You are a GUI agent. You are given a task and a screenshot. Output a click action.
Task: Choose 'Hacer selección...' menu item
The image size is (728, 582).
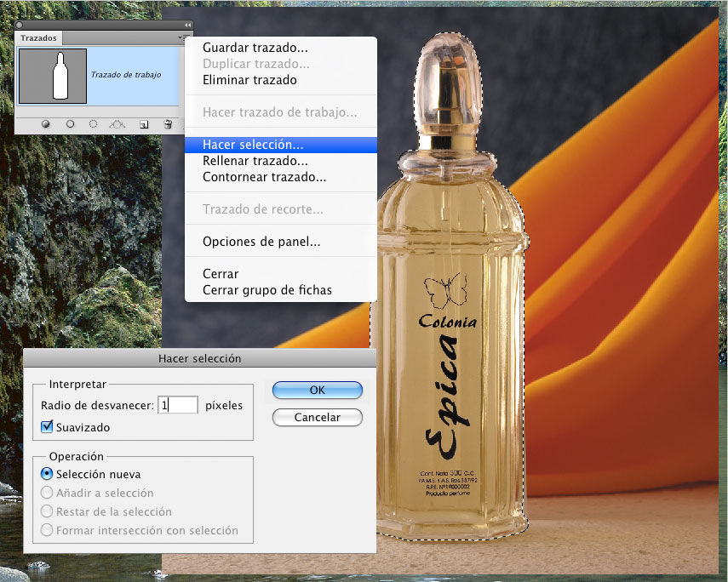[280, 145]
